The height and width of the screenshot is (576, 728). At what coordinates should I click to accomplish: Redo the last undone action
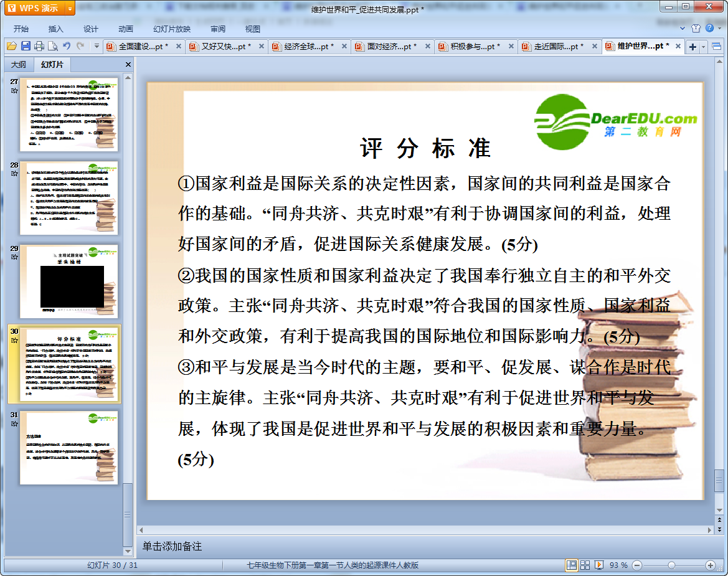pos(80,46)
